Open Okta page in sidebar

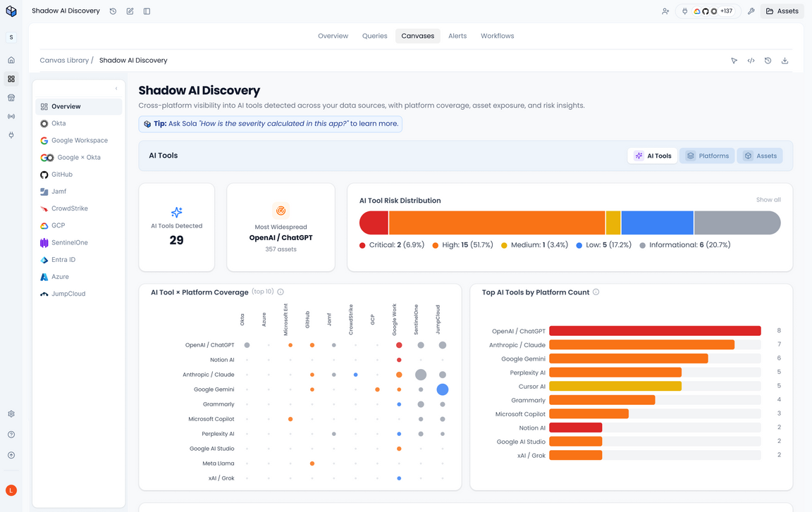coord(79,124)
